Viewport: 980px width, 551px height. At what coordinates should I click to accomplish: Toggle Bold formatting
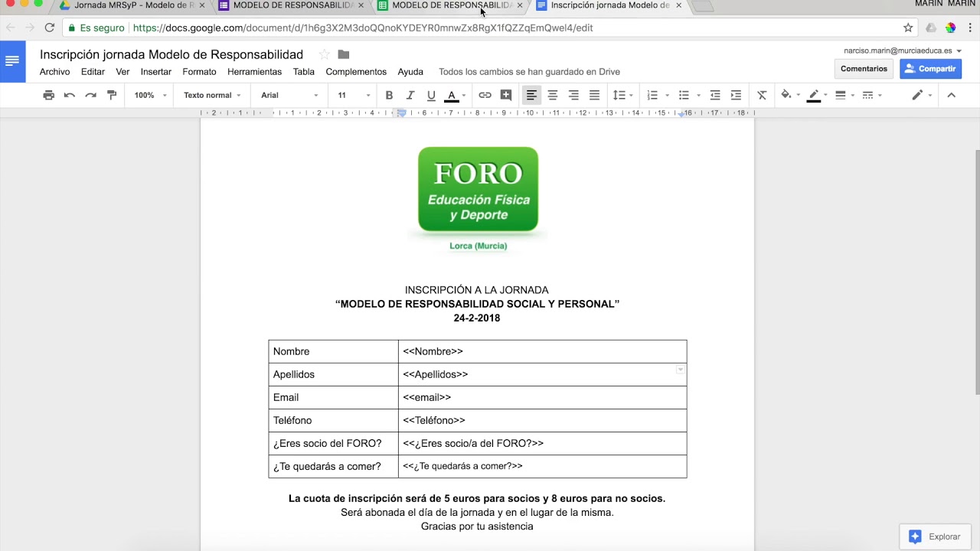(x=389, y=95)
